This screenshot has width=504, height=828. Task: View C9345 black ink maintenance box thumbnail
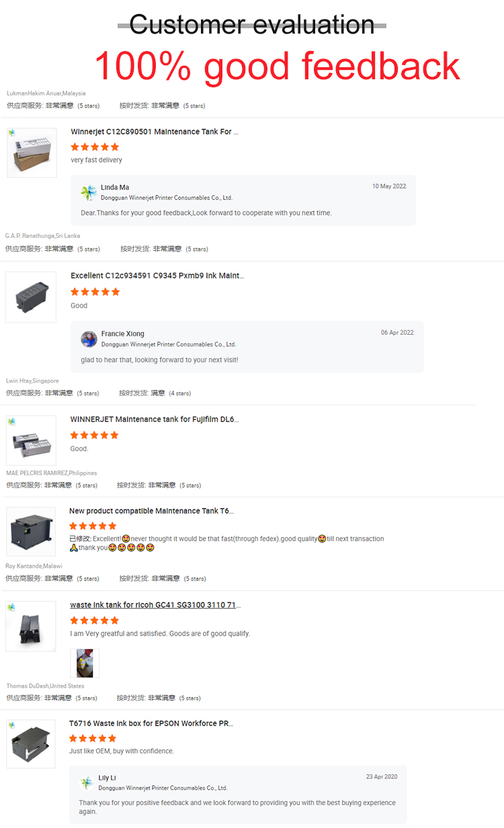click(30, 296)
